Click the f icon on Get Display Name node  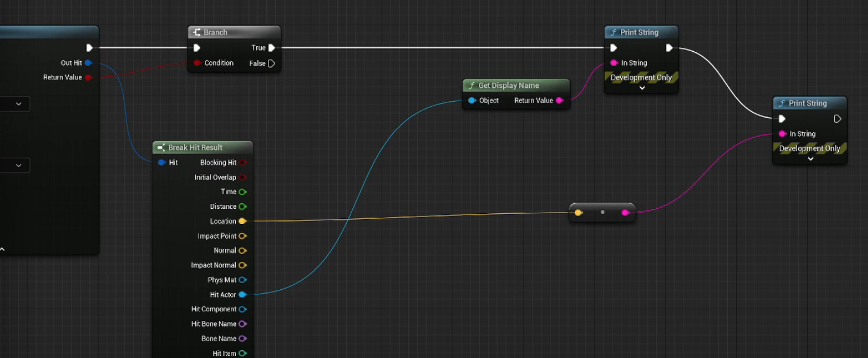[471, 85]
